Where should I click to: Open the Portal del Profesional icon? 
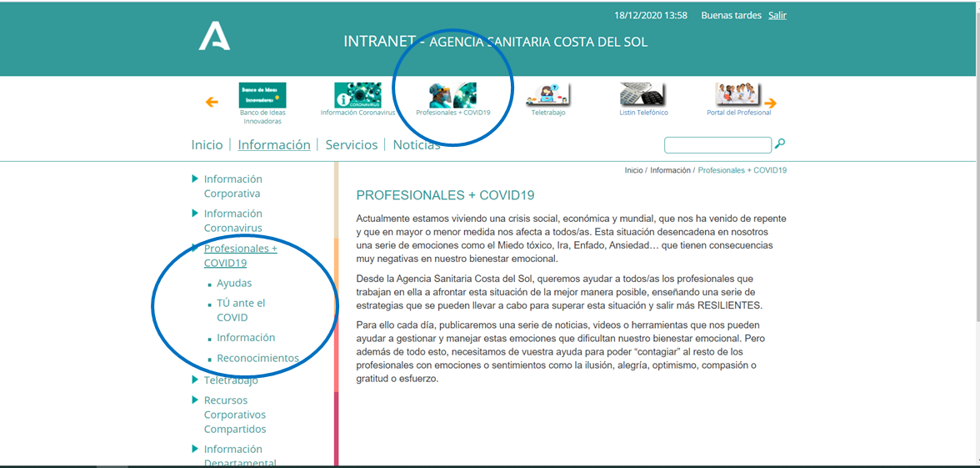click(738, 95)
